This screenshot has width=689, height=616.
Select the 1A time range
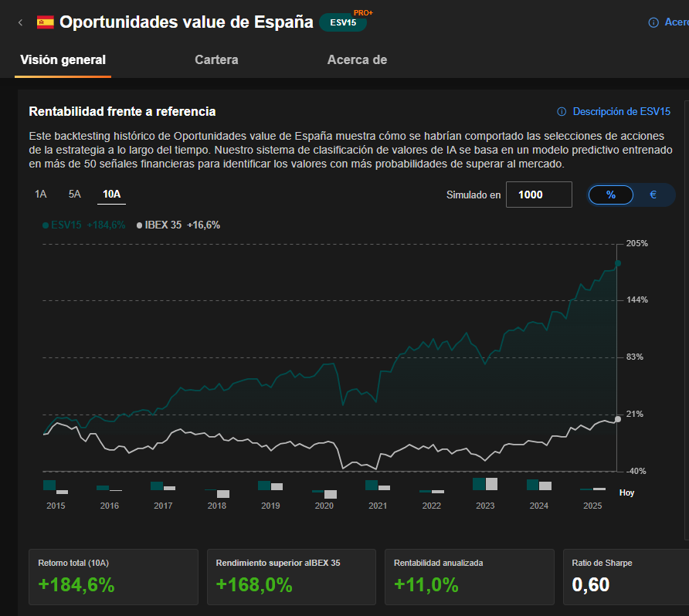point(40,194)
